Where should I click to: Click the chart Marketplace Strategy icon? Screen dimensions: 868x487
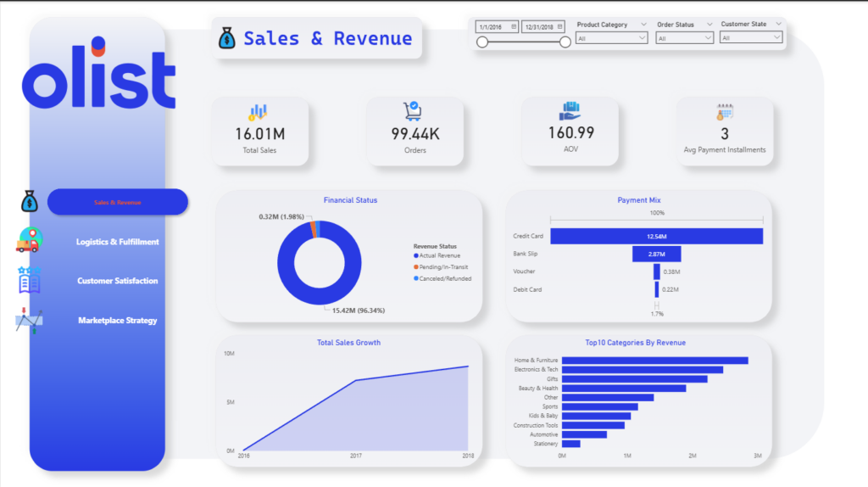pos(29,320)
